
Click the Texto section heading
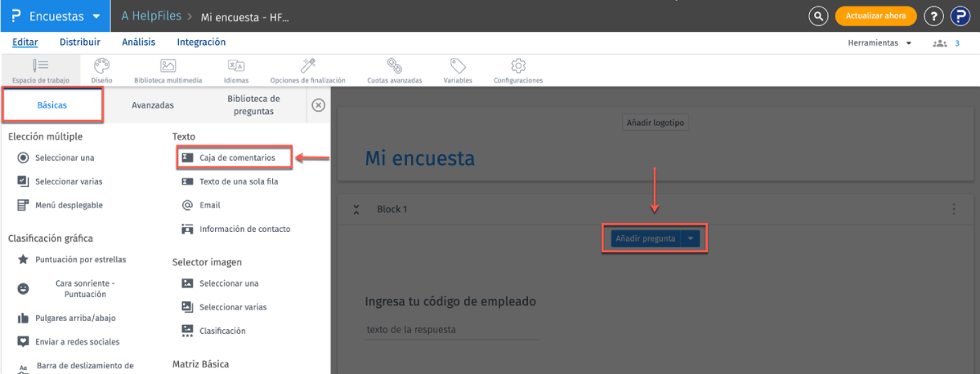pyautogui.click(x=184, y=136)
